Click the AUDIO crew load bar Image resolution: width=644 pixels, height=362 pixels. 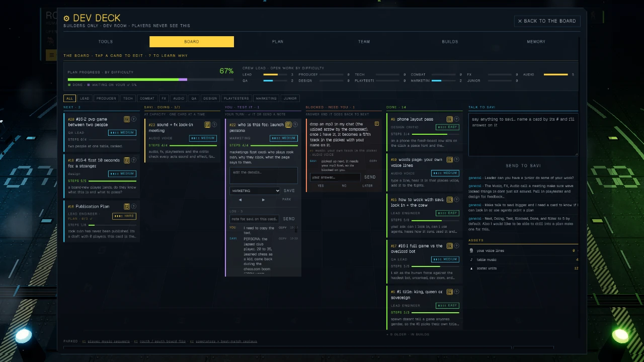pos(555,74)
